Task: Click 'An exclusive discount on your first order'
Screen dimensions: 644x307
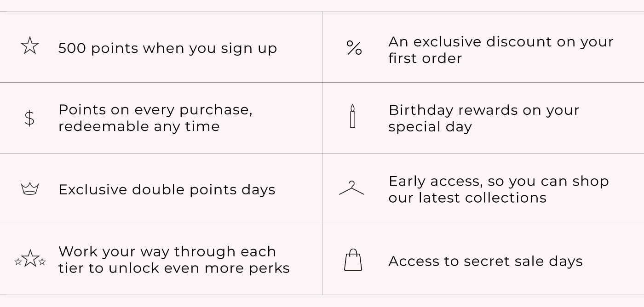Action: [501, 50]
